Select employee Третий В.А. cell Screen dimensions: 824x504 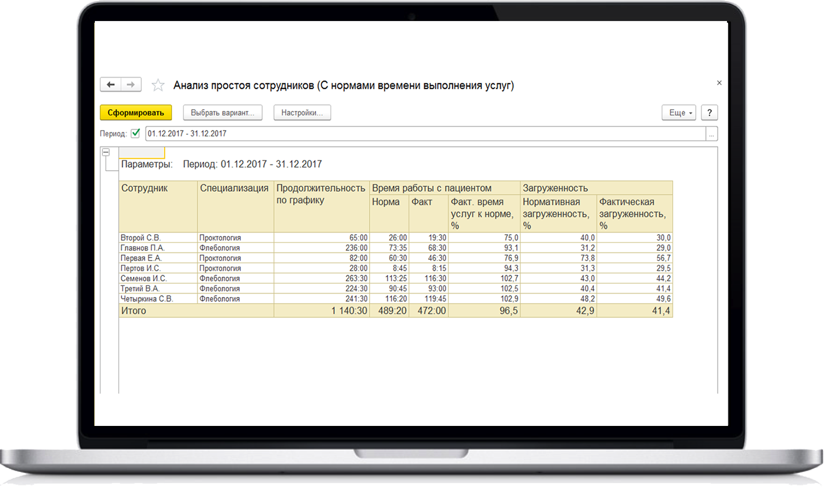[x=158, y=289]
